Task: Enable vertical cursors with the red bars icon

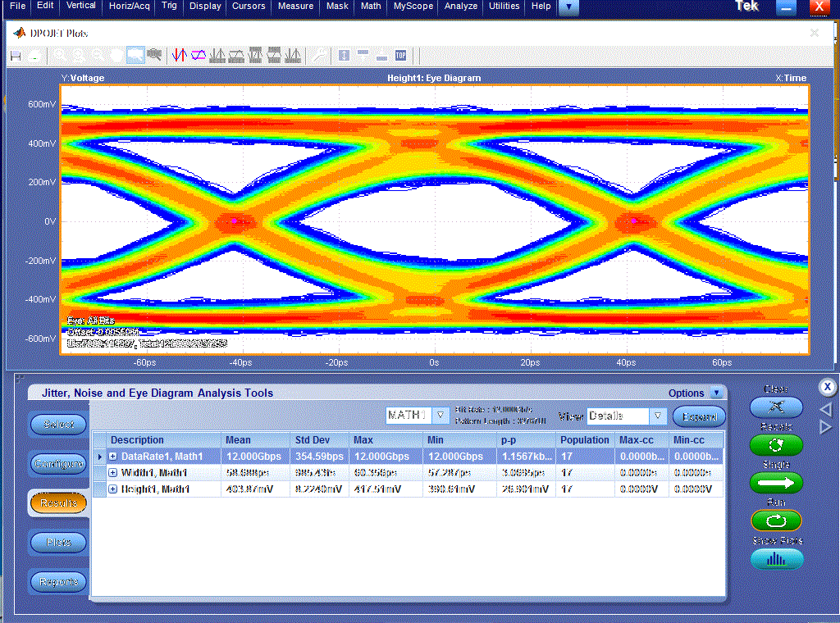Action: point(180,55)
